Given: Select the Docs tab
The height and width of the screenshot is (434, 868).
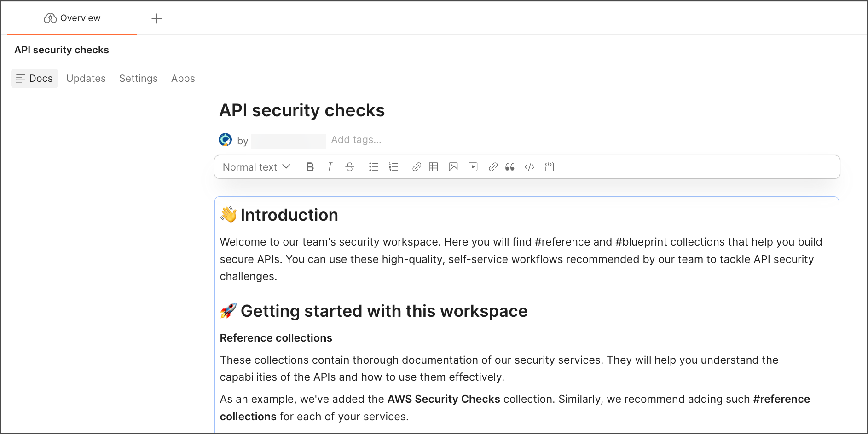Looking at the screenshot, I should click(35, 79).
